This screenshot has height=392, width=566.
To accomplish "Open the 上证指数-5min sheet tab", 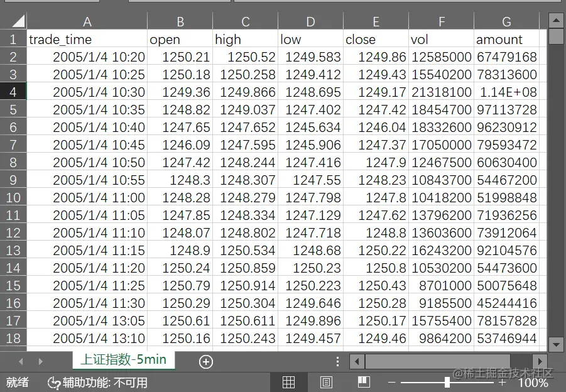I will coord(124,359).
